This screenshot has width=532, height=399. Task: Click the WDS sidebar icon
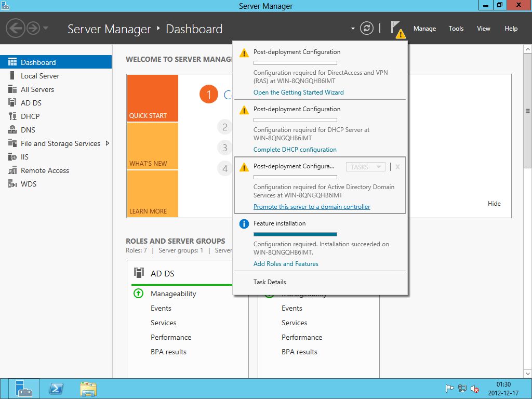12,184
